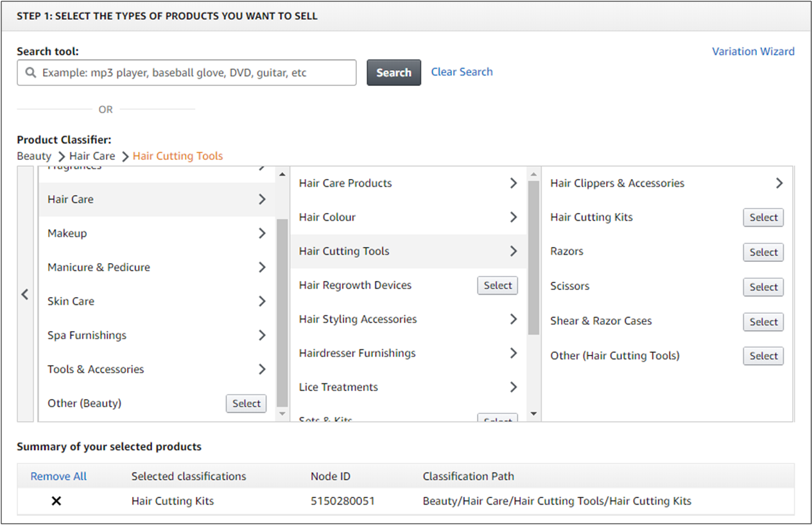Open the Skin Care category
The width and height of the screenshot is (812, 525).
pos(71,302)
